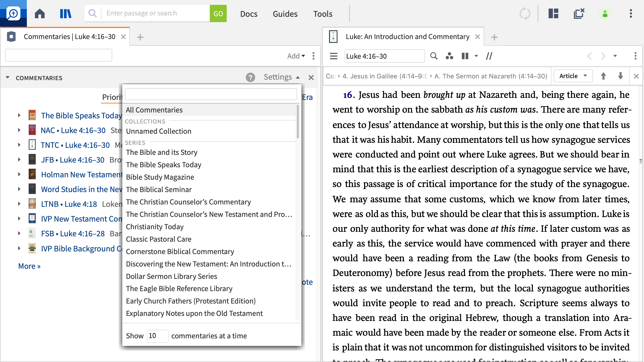Viewport: 644px width, 362px height.
Task: Open the Logos app home logo
Action: coord(13,13)
